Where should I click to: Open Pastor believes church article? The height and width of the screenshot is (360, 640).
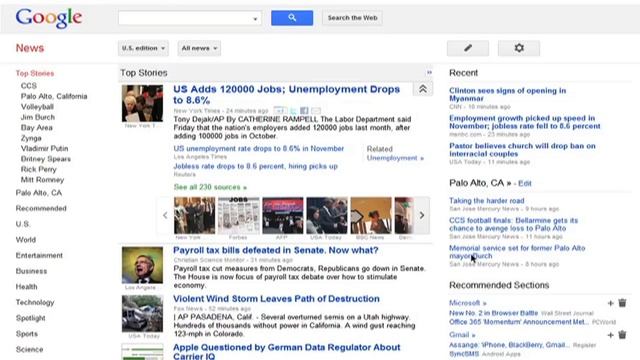(522, 150)
